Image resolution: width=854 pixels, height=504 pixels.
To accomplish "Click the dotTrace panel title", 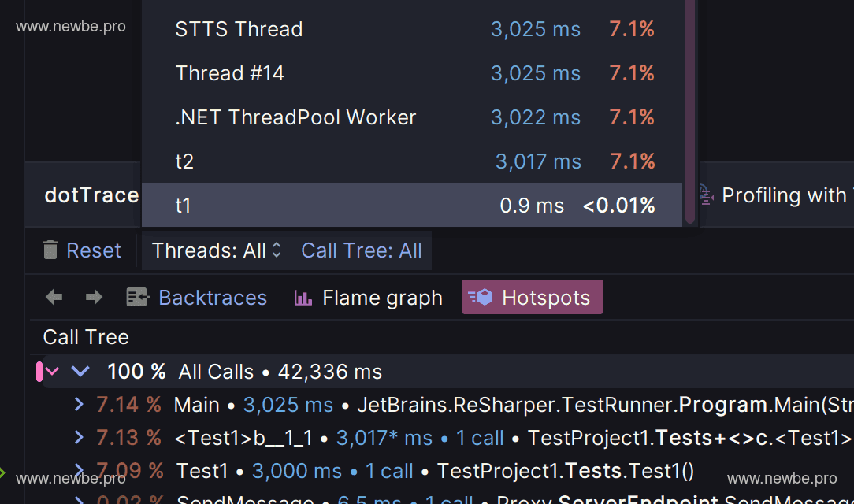I will (x=91, y=195).
